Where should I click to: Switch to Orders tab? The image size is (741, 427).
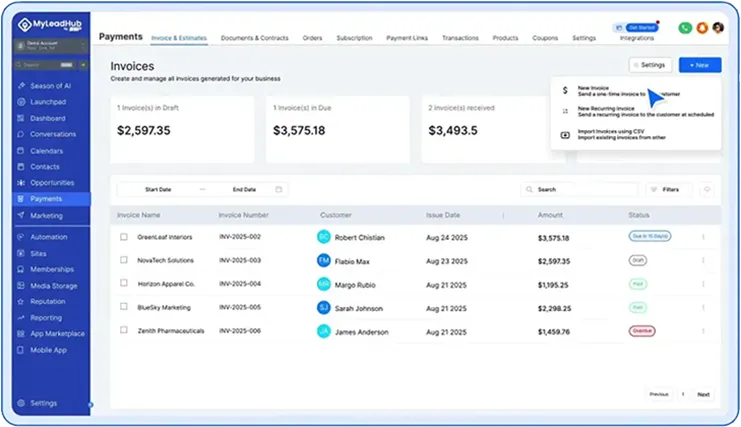[x=312, y=38]
